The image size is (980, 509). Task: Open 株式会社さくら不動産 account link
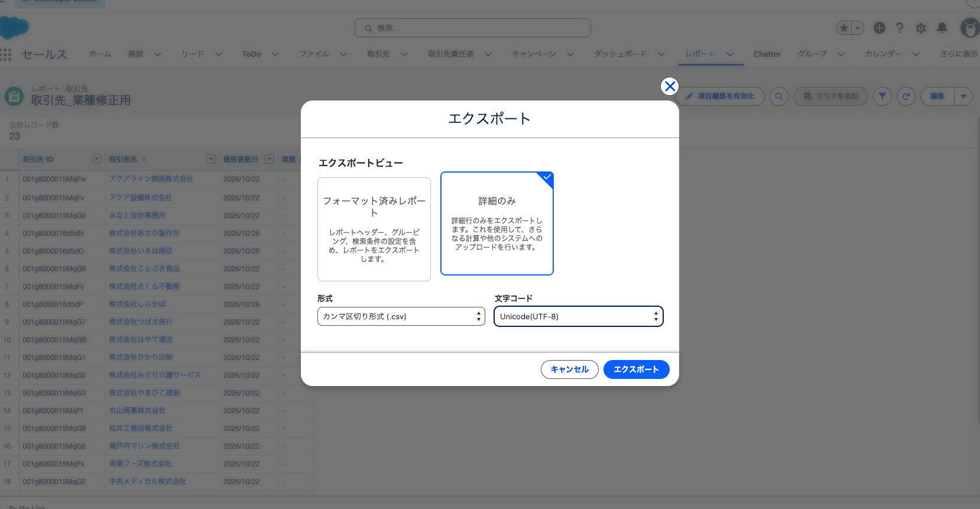pyautogui.click(x=144, y=287)
